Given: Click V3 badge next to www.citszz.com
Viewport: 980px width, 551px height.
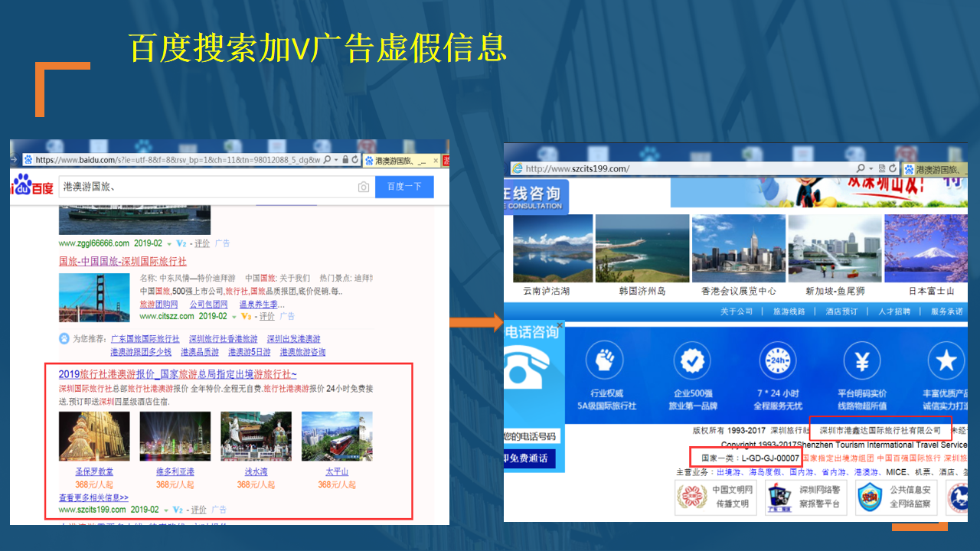Looking at the screenshot, I should coord(247,316).
